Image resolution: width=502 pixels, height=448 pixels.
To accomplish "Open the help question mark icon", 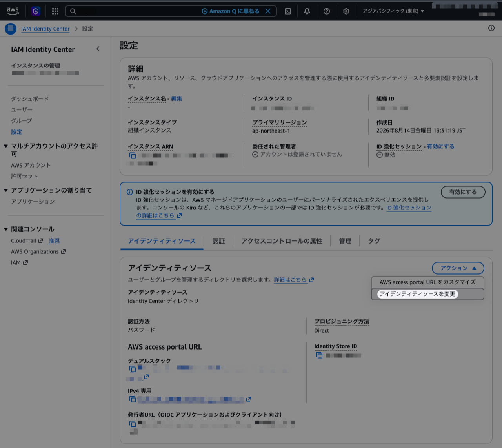I will point(327,11).
